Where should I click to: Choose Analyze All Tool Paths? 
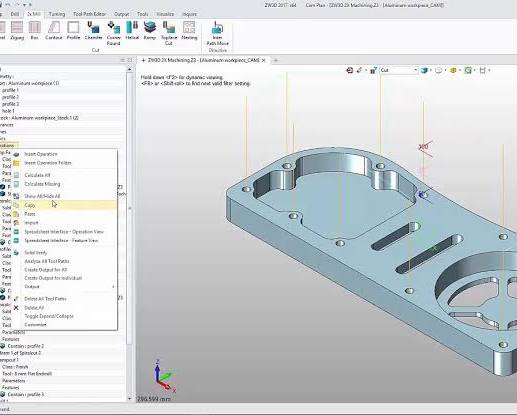tap(64, 261)
